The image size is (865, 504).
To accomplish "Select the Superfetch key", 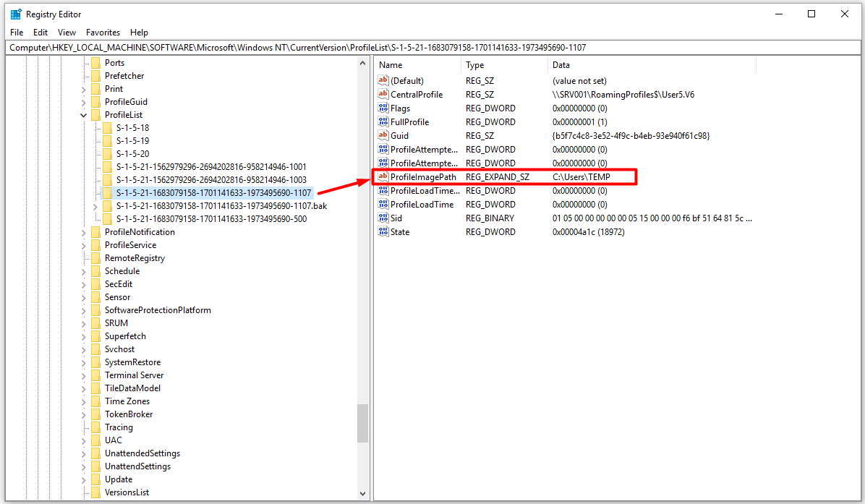I will click(125, 336).
